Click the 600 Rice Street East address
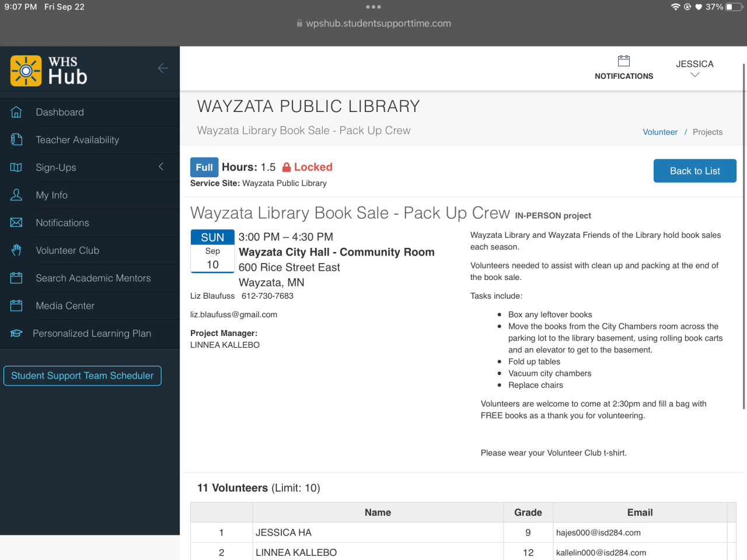747x560 pixels. [x=289, y=267]
